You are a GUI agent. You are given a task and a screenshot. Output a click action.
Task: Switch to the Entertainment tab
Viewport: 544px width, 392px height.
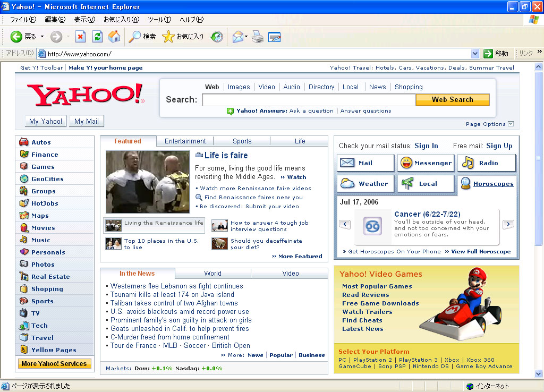tap(185, 141)
